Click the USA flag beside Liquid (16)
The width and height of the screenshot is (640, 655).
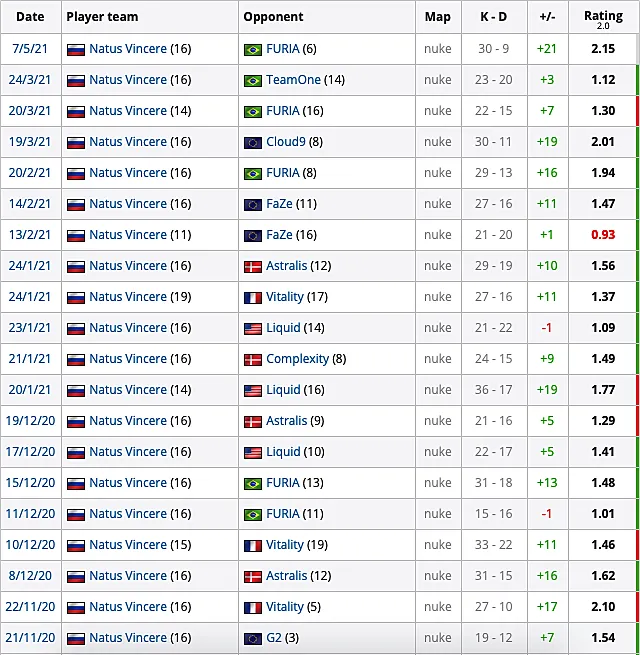(253, 391)
